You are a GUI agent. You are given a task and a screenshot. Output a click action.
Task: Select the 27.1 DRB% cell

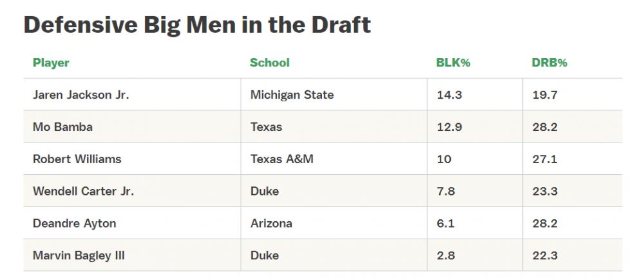click(544, 159)
